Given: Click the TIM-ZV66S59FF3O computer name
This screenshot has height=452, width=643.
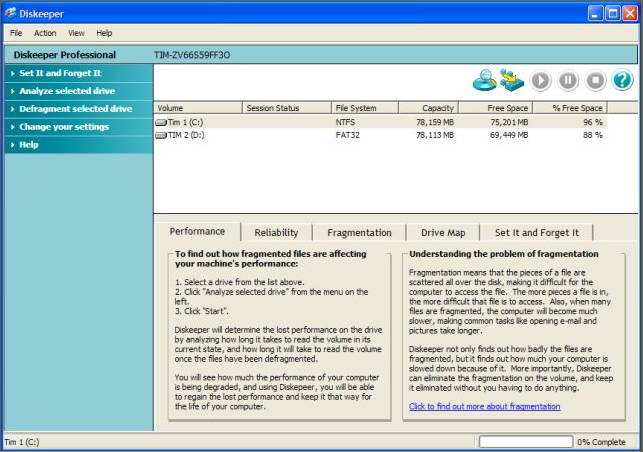Looking at the screenshot, I should point(192,55).
